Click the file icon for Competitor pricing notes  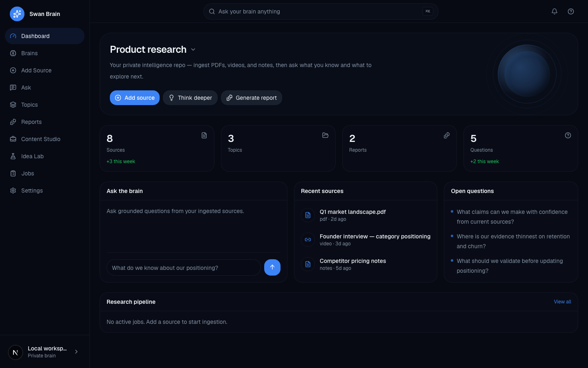pyautogui.click(x=308, y=264)
